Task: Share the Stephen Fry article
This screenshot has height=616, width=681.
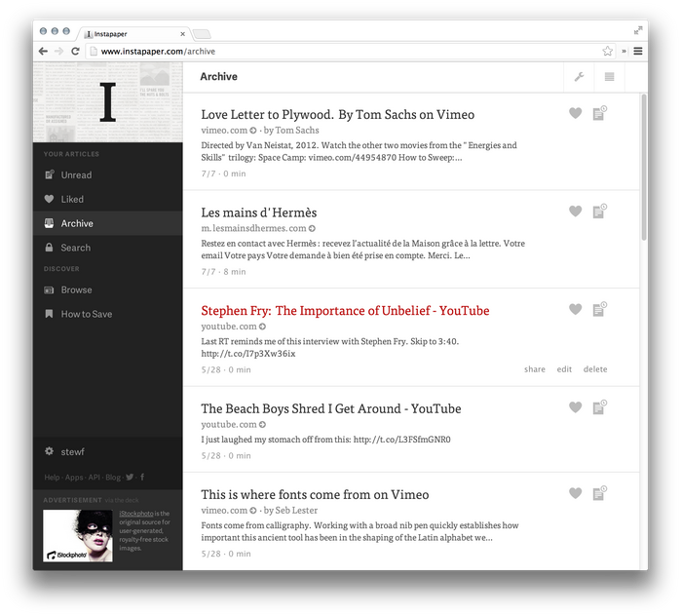Action: click(x=534, y=369)
